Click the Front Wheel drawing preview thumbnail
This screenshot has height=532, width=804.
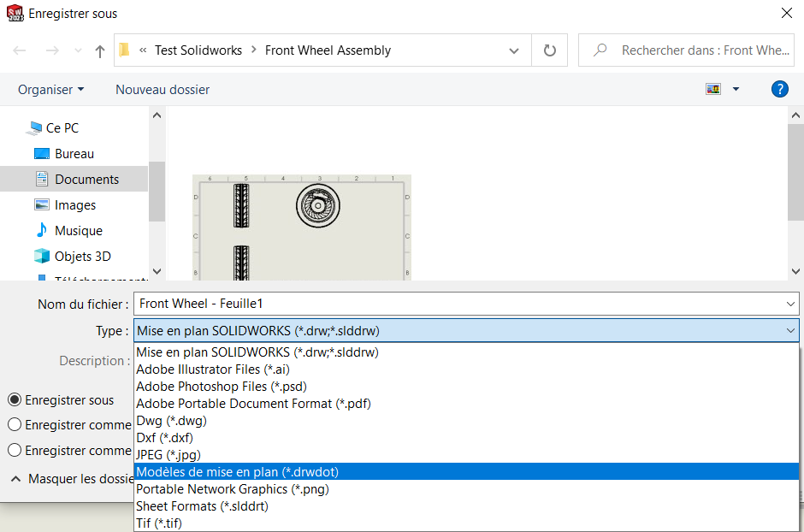click(x=301, y=228)
